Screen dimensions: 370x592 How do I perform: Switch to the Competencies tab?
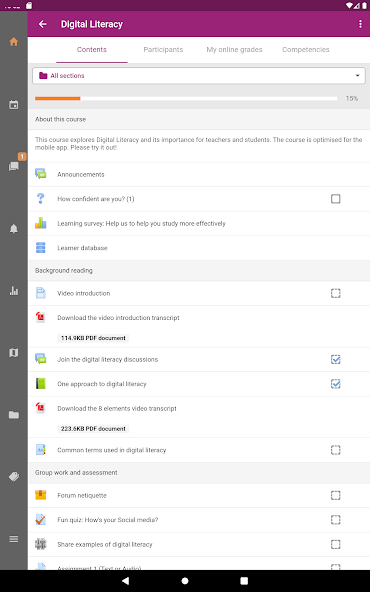(305, 49)
